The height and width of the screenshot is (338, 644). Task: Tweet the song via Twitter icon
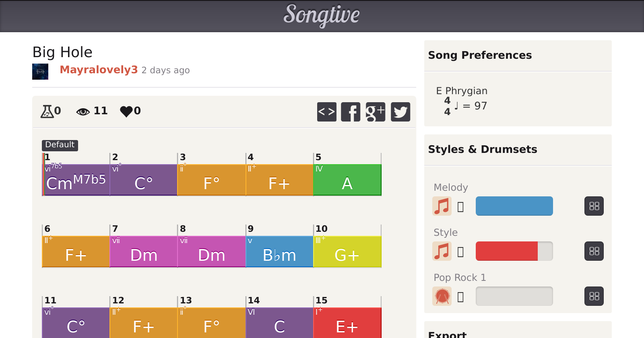[x=400, y=112]
